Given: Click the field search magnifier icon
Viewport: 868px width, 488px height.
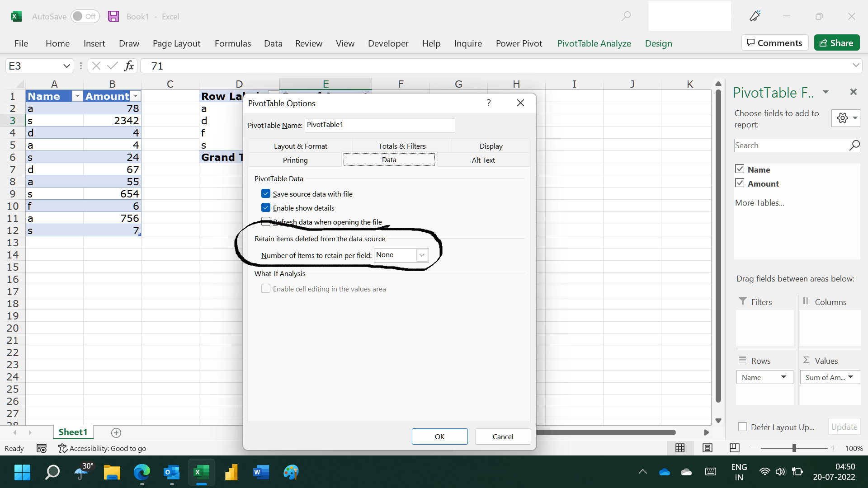Looking at the screenshot, I should click(x=854, y=145).
